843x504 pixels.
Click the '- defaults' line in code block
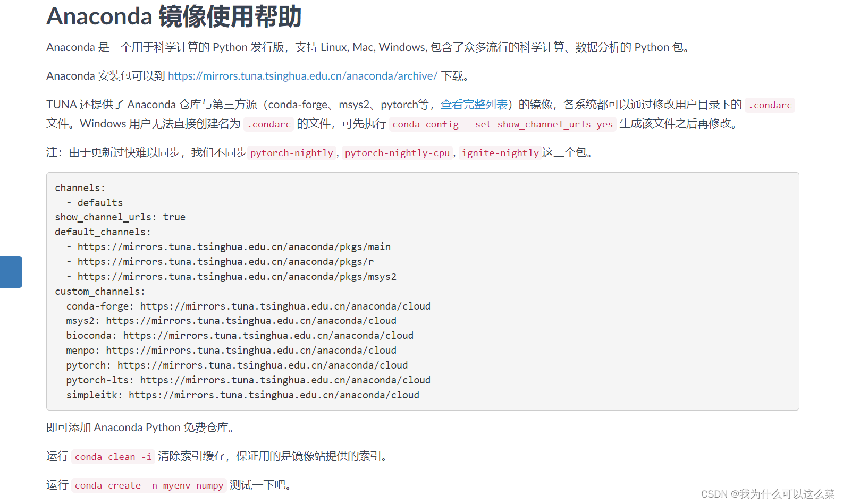pyautogui.click(x=95, y=203)
